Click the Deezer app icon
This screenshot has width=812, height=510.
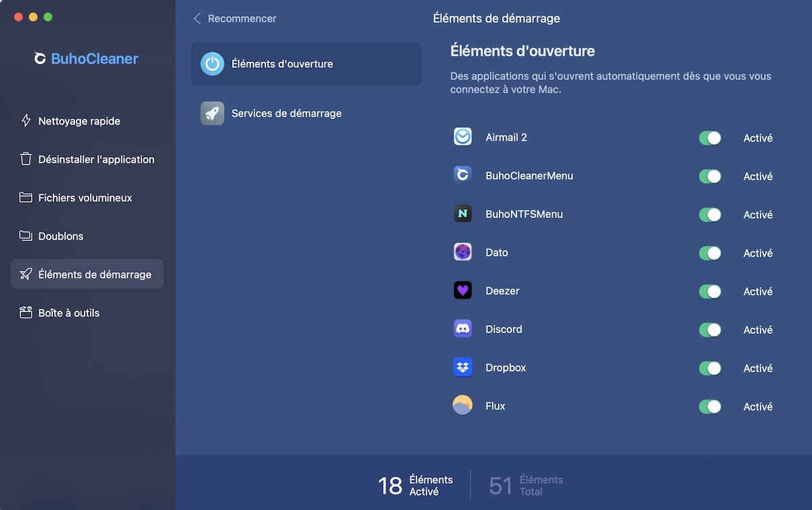(x=463, y=291)
